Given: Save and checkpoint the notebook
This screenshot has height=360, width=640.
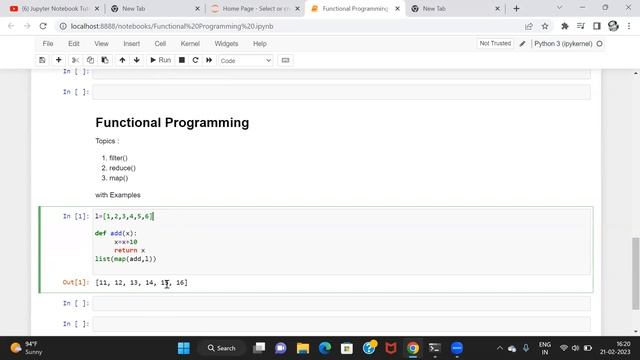Looking at the screenshot, I should tap(42, 60).
